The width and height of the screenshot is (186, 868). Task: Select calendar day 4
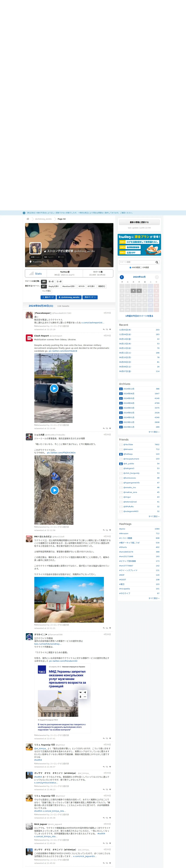(133, 290)
